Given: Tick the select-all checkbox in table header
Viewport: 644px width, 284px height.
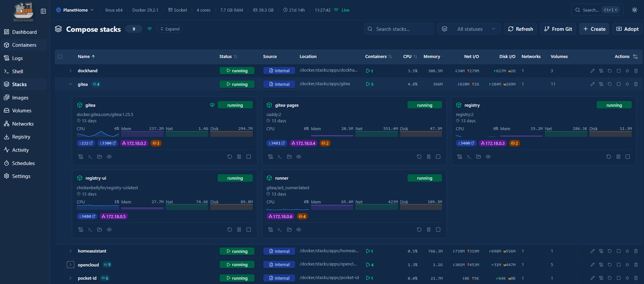Looking at the screenshot, I should 60,57.
